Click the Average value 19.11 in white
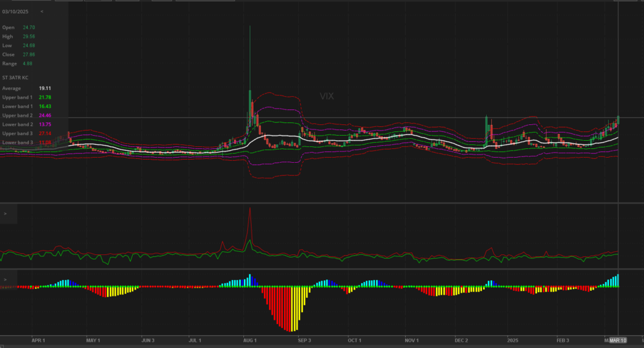The width and height of the screenshot is (644, 348). pyautogui.click(x=45, y=89)
